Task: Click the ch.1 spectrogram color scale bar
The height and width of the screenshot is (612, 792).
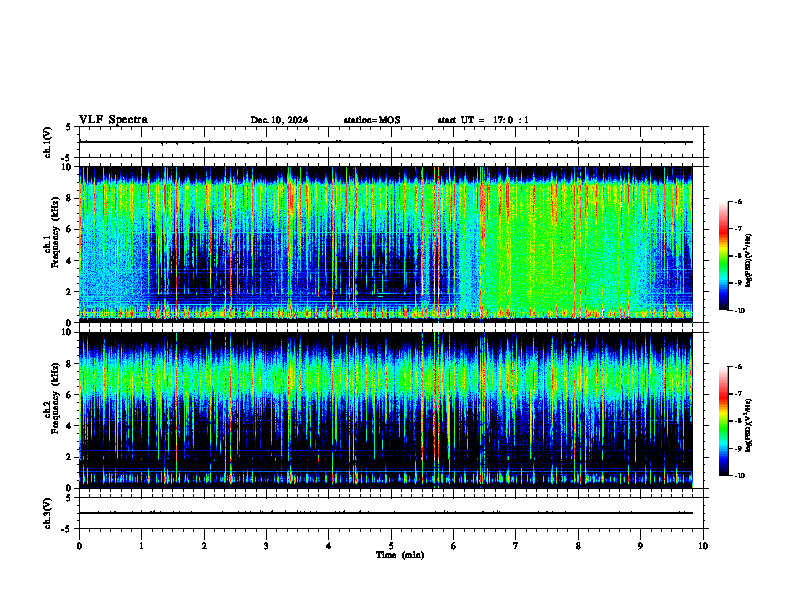Action: click(x=723, y=256)
